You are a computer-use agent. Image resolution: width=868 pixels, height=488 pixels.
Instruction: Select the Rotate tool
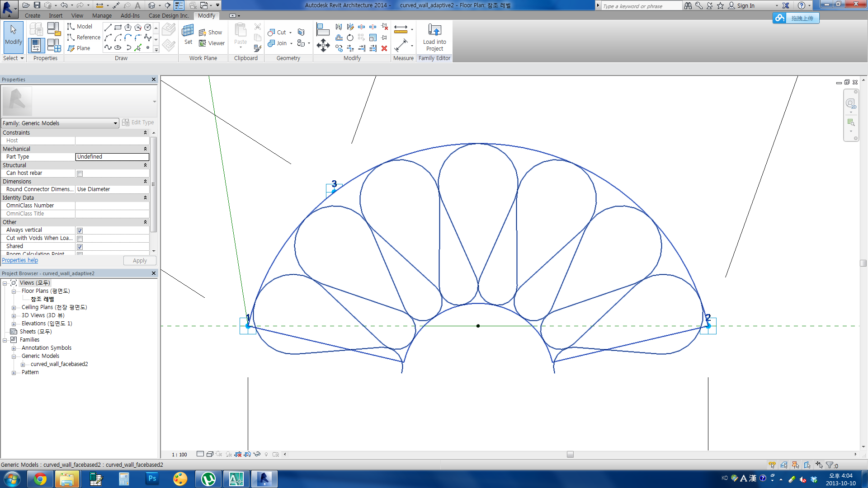click(350, 38)
